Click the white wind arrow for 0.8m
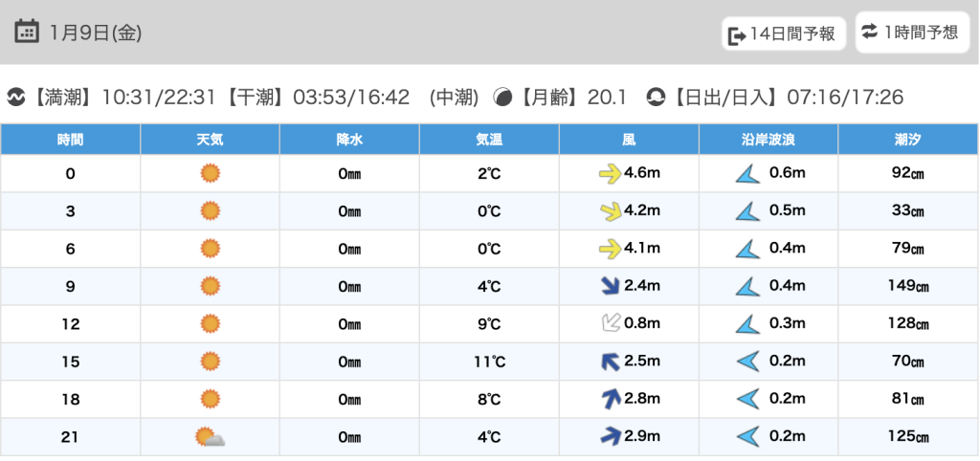 tap(610, 323)
